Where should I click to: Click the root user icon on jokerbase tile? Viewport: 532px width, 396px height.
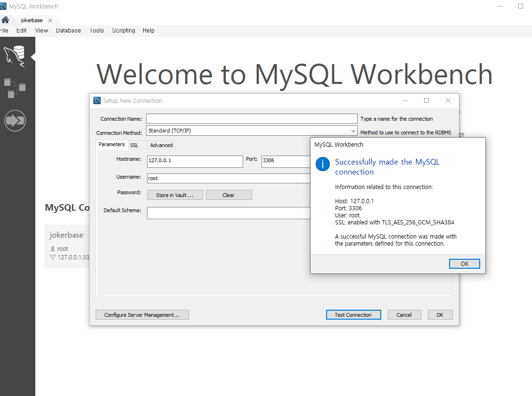(x=53, y=248)
